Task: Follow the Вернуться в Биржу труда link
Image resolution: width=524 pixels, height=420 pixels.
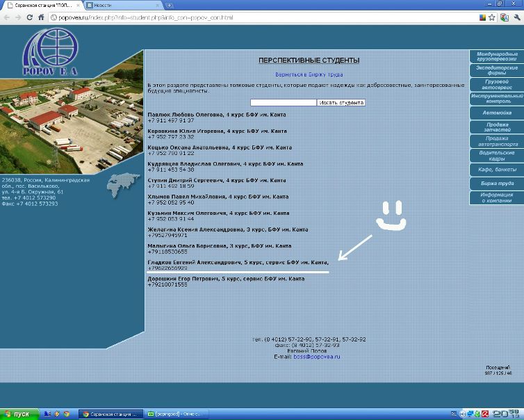Action: 309,74
